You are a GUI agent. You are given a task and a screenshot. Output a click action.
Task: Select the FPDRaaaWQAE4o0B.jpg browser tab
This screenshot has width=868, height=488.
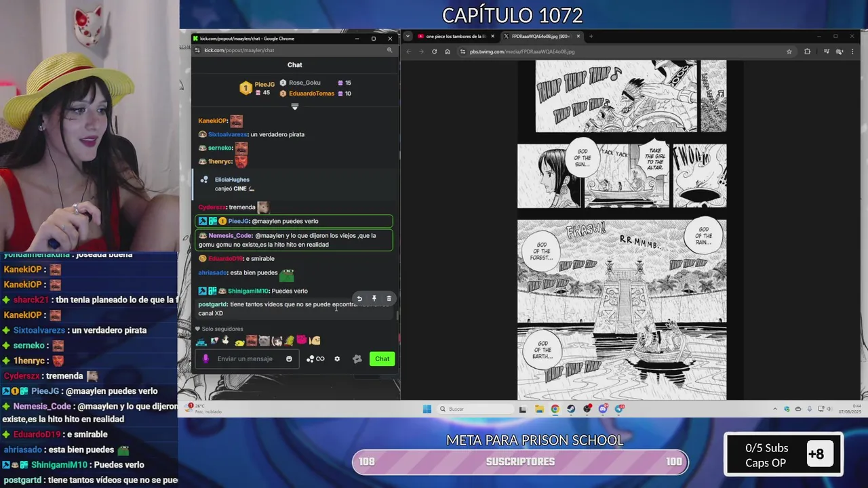pos(540,36)
